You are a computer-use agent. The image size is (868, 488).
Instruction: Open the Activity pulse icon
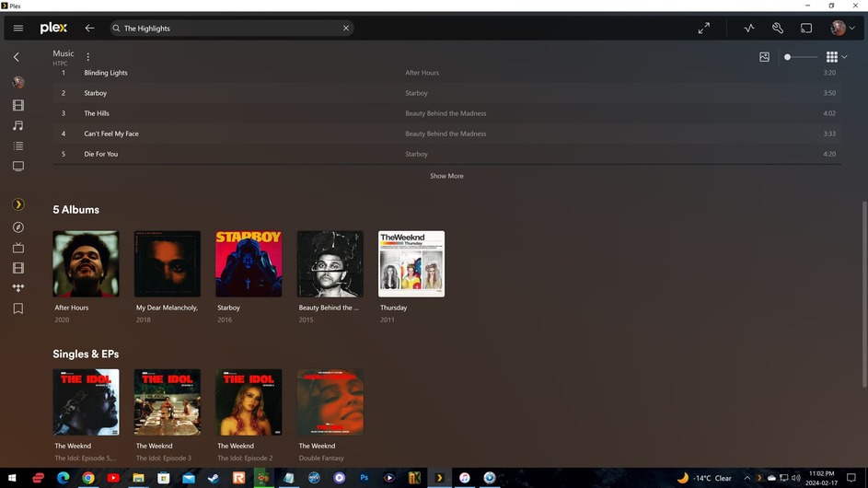click(x=749, y=28)
